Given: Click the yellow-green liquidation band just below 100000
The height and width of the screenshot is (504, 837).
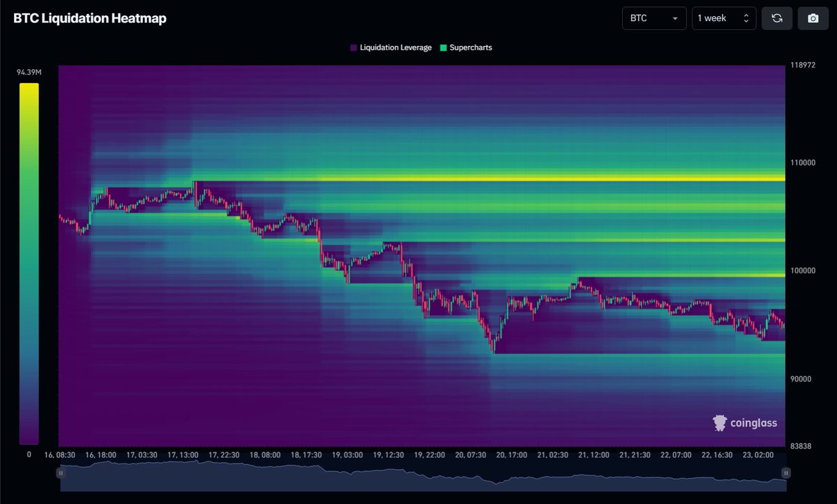Looking at the screenshot, I should (x=682, y=275).
